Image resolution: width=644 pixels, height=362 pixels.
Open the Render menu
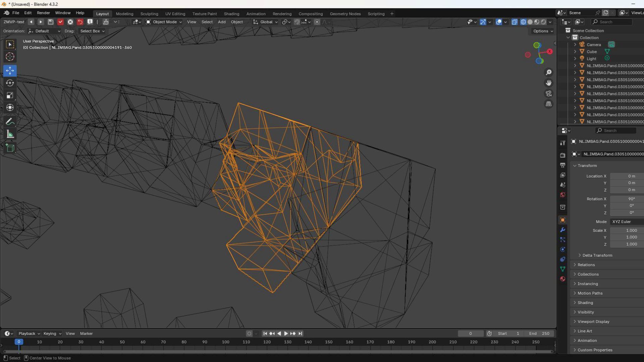tap(43, 13)
